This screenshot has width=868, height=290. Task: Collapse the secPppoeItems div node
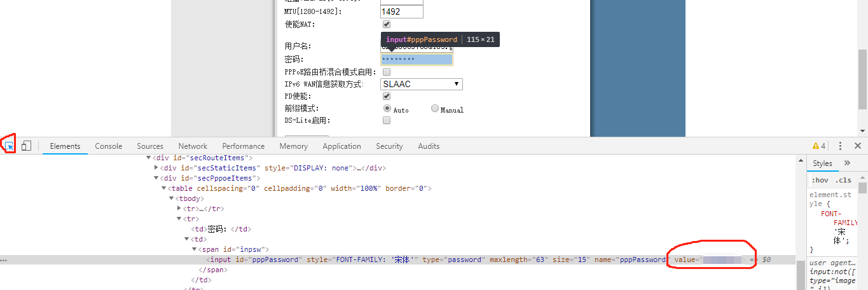pyautogui.click(x=156, y=178)
